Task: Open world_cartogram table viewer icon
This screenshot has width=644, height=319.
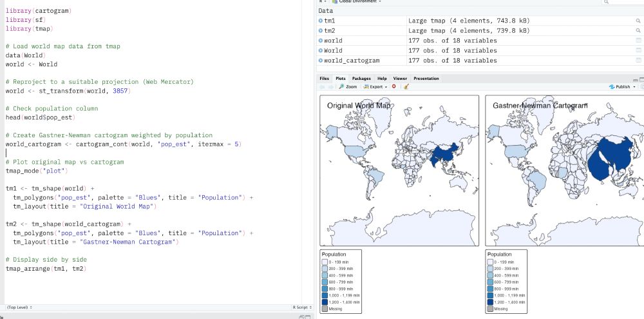Action: coord(638,60)
